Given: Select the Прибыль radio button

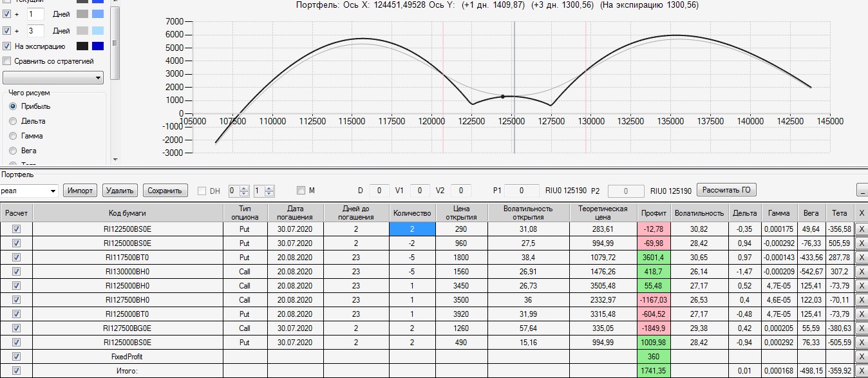Looking at the screenshot, I should (13, 106).
